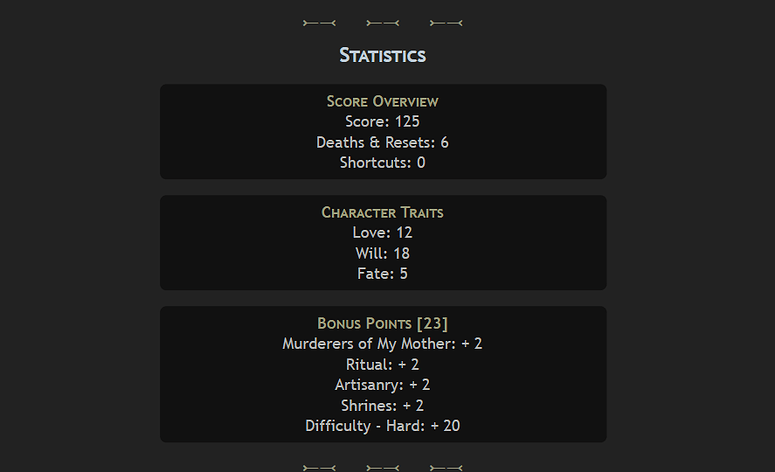Image resolution: width=775 pixels, height=472 pixels.
Task: Click the bottom left divider ornament
Action: click(x=319, y=468)
